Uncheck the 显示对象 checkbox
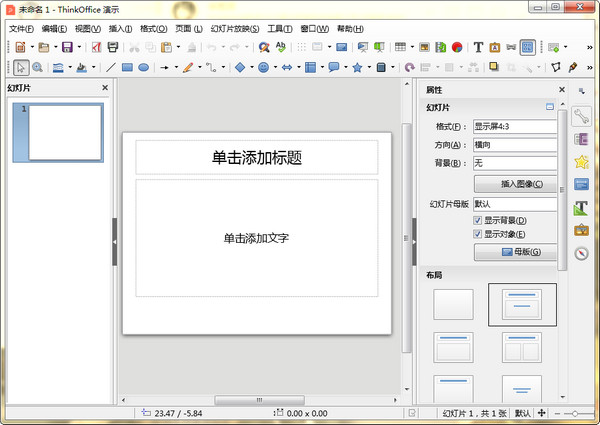This screenshot has height=425, width=600. (478, 234)
